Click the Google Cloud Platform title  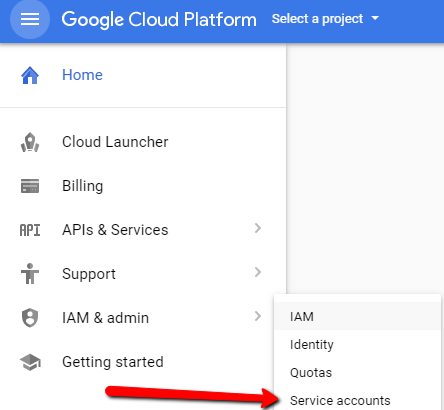pyautogui.click(x=159, y=19)
